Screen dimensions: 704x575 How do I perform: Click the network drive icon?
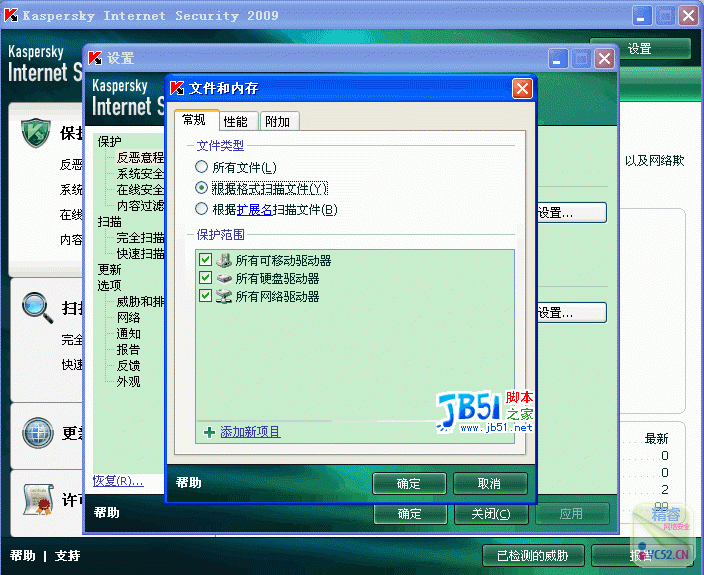tap(224, 296)
